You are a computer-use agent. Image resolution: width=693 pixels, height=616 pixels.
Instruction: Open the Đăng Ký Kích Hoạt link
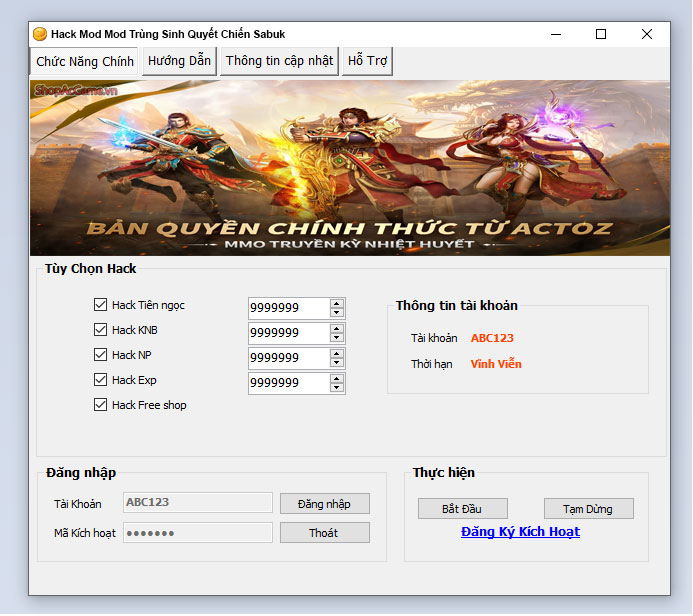520,532
